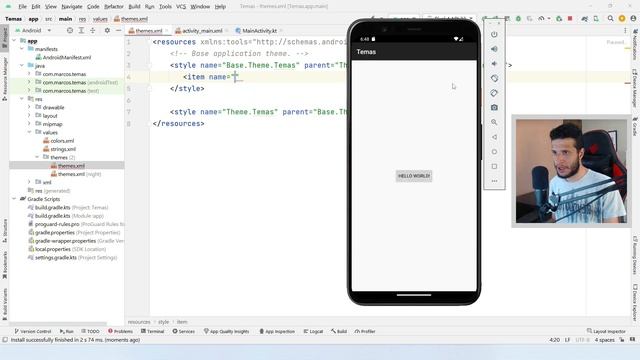Open the Refactor menu
The width and height of the screenshot is (640, 360).
pyautogui.click(x=113, y=7)
